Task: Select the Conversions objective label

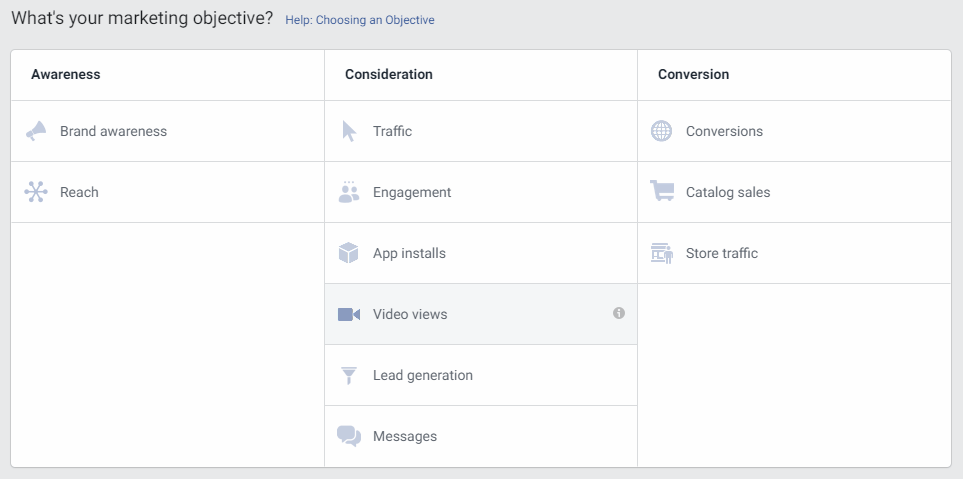Action: pyautogui.click(x=725, y=131)
